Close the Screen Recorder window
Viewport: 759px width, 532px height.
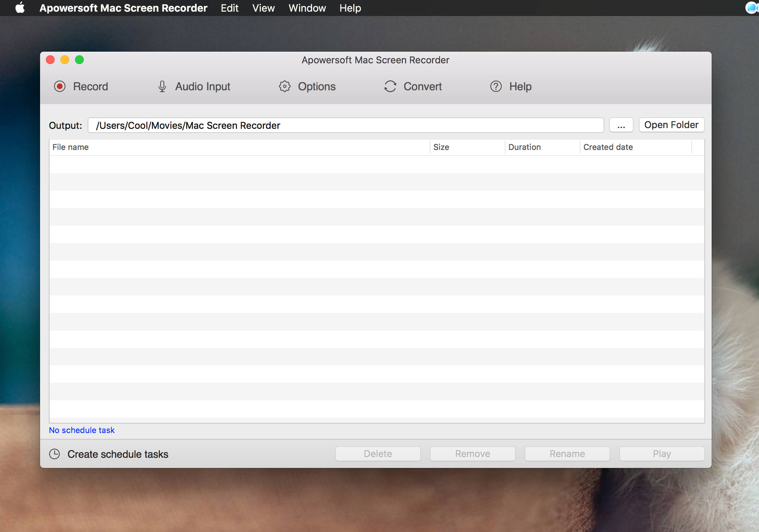[x=50, y=60]
